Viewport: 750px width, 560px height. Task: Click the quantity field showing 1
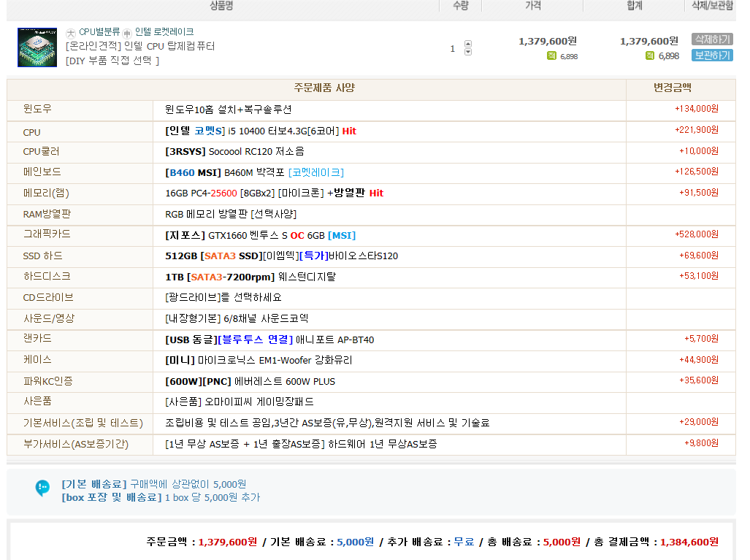(453, 49)
